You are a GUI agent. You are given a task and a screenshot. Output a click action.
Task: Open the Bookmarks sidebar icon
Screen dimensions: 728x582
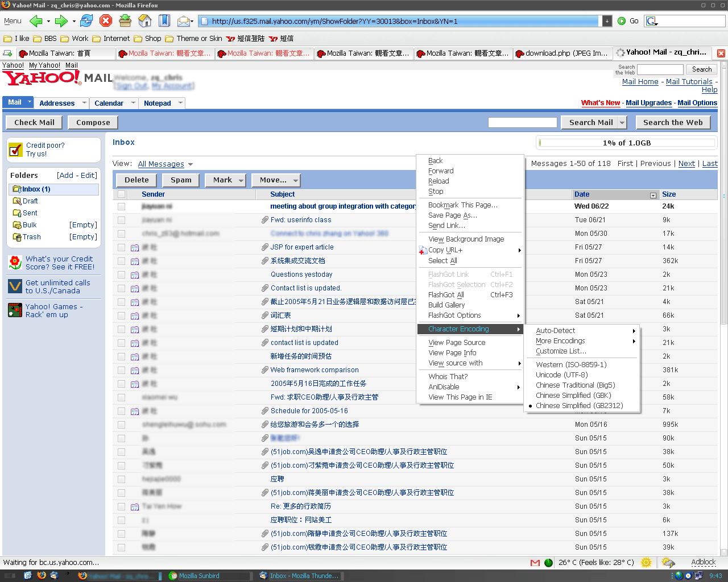click(x=164, y=21)
